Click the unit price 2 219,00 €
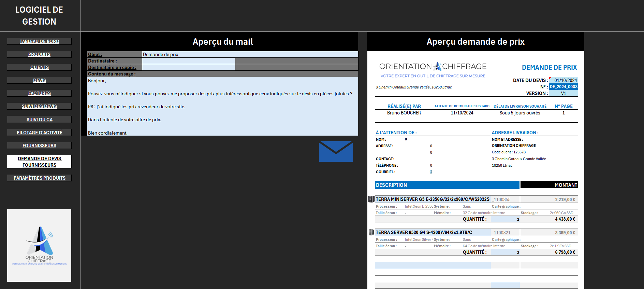The width and height of the screenshot is (644, 289). [565, 199]
